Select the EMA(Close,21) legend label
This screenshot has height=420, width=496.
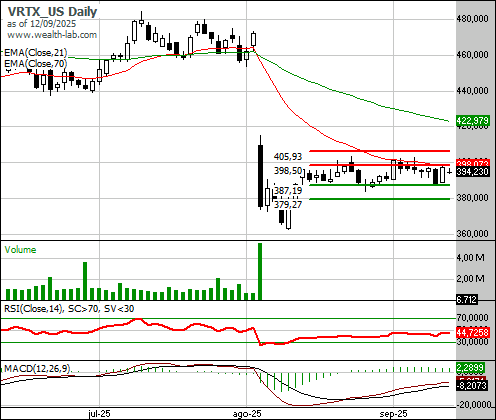pos(35,53)
